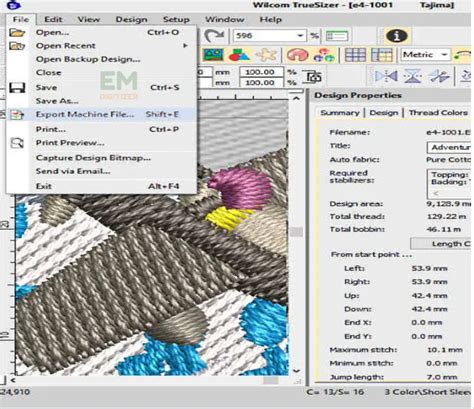This screenshot has width=474, height=409.
Task: Click the Jump length value 7.0 mm
Action: 442,377
